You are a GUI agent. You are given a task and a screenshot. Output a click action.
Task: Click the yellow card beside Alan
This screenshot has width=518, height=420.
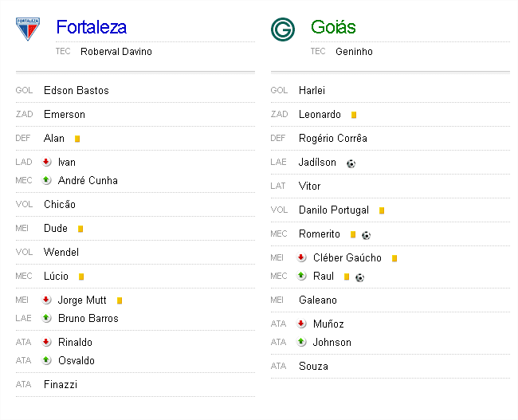tap(77, 139)
